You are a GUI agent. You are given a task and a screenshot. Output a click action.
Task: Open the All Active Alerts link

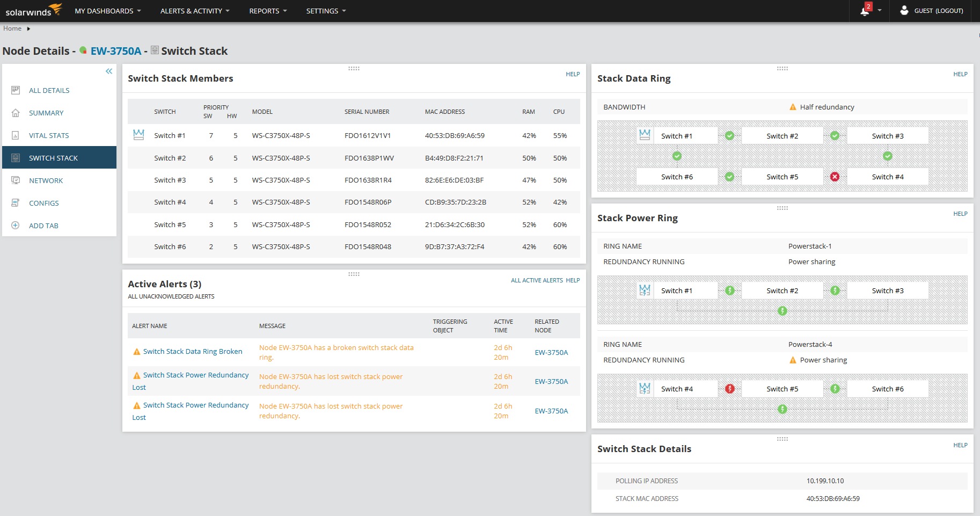click(x=537, y=280)
